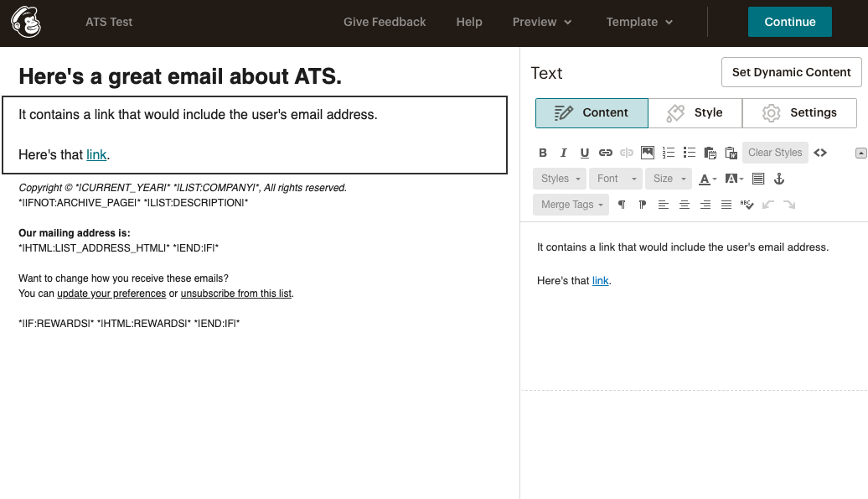Click the link in the text editor
Screen dimensions: 868x499
coord(600,281)
